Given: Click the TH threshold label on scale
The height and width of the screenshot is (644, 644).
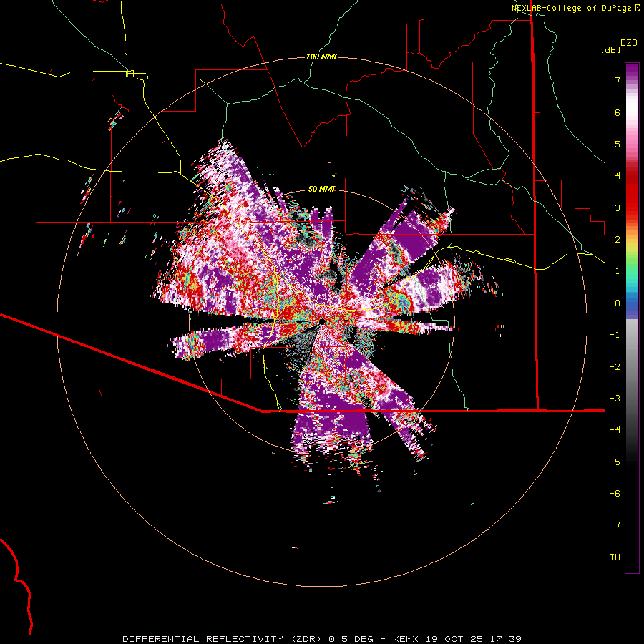Looking at the screenshot, I should 615,557.
